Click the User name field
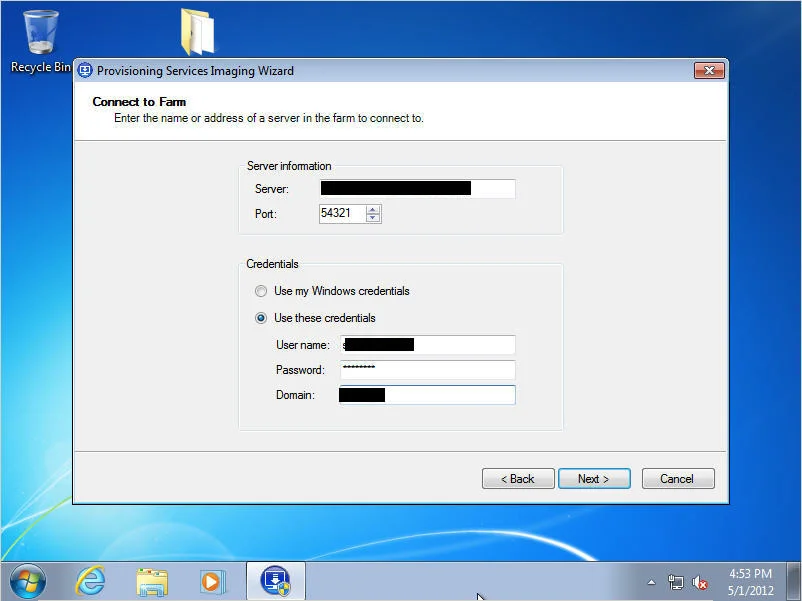802x601 pixels. tap(428, 345)
